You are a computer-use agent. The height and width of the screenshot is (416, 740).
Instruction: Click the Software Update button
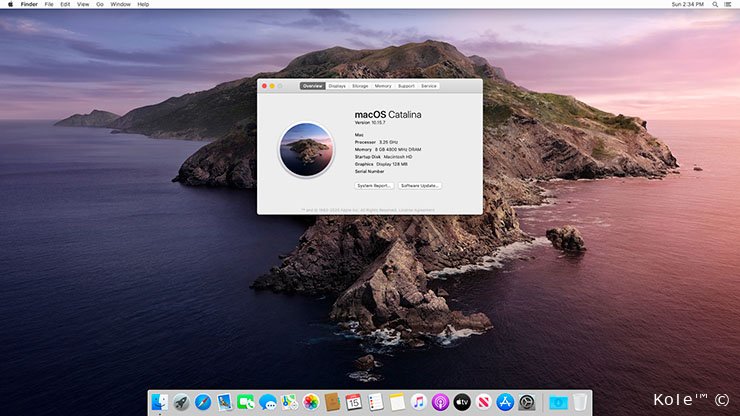(x=420, y=186)
